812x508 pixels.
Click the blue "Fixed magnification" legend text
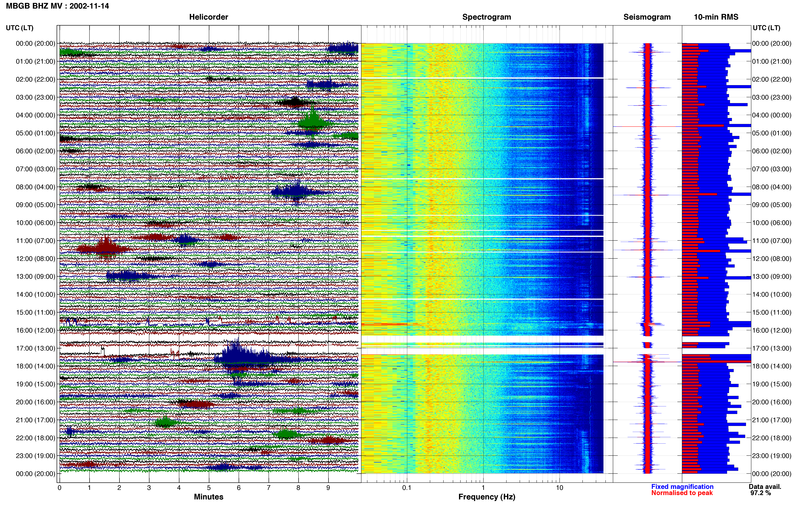pyautogui.click(x=682, y=486)
